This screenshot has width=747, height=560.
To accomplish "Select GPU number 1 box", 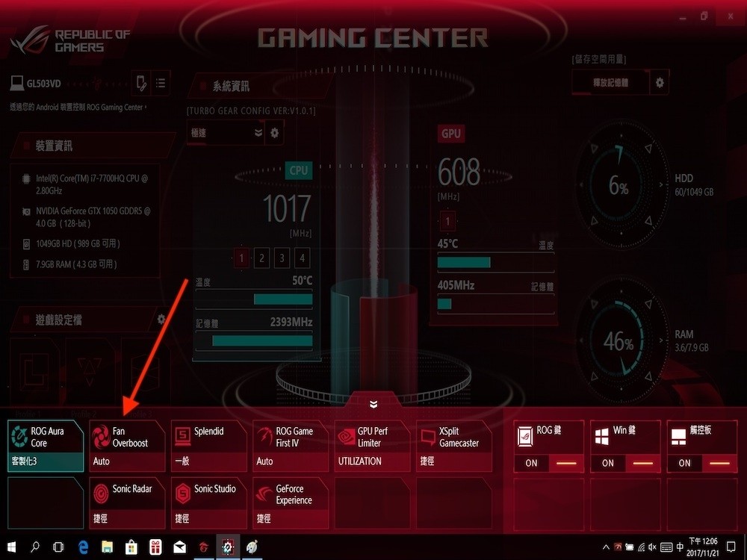I will click(x=447, y=222).
